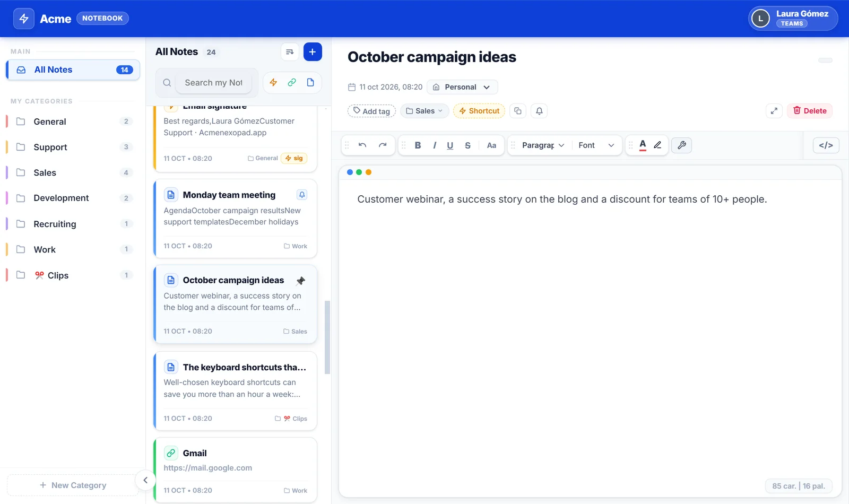Open the Development category

pyautogui.click(x=73, y=198)
